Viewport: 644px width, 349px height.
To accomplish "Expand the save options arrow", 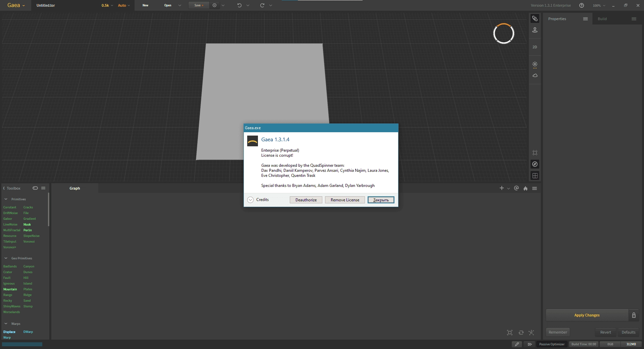I will click(223, 5).
